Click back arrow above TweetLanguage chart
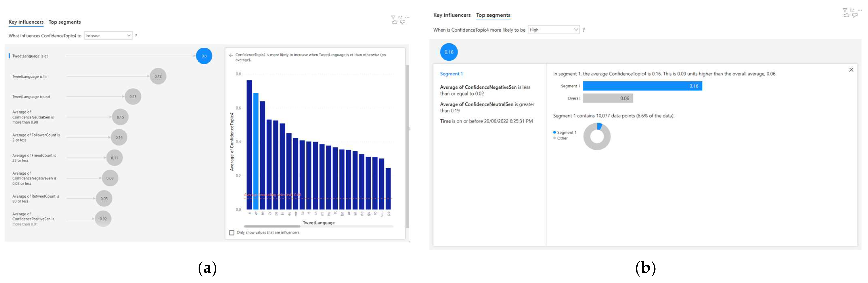Viewport: 868px width, 283px height. [x=231, y=55]
